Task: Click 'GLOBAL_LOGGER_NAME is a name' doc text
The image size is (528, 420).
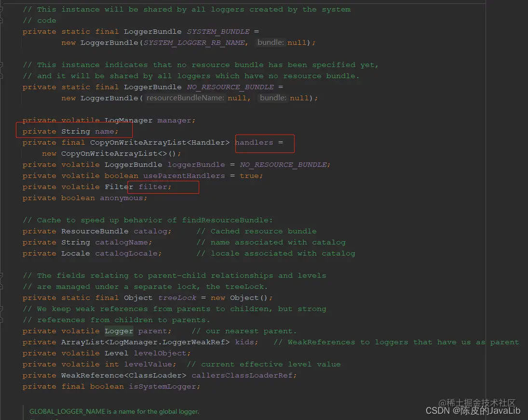Action: click(114, 412)
